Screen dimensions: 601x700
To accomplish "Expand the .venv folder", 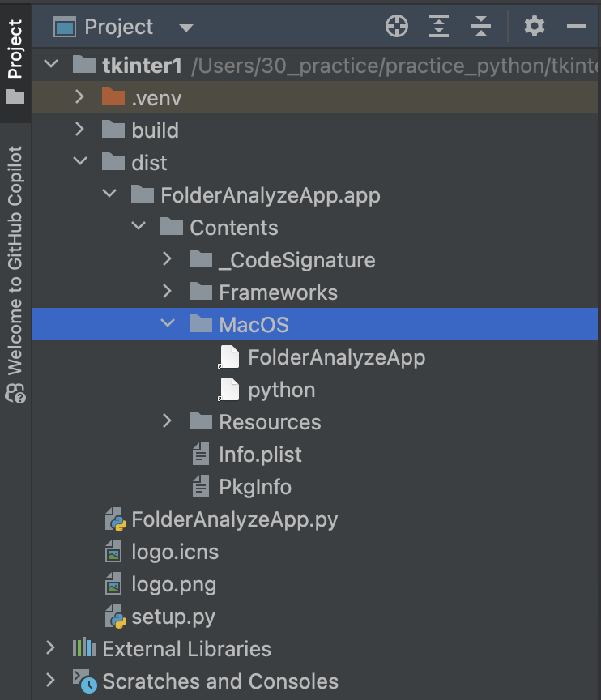I will (79, 98).
